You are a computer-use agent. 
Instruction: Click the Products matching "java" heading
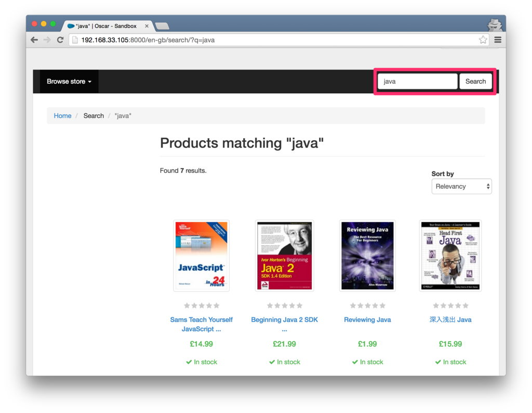click(x=242, y=143)
